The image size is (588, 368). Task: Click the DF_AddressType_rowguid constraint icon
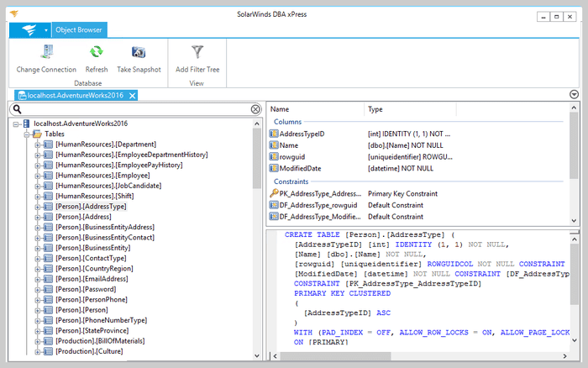[274, 205]
